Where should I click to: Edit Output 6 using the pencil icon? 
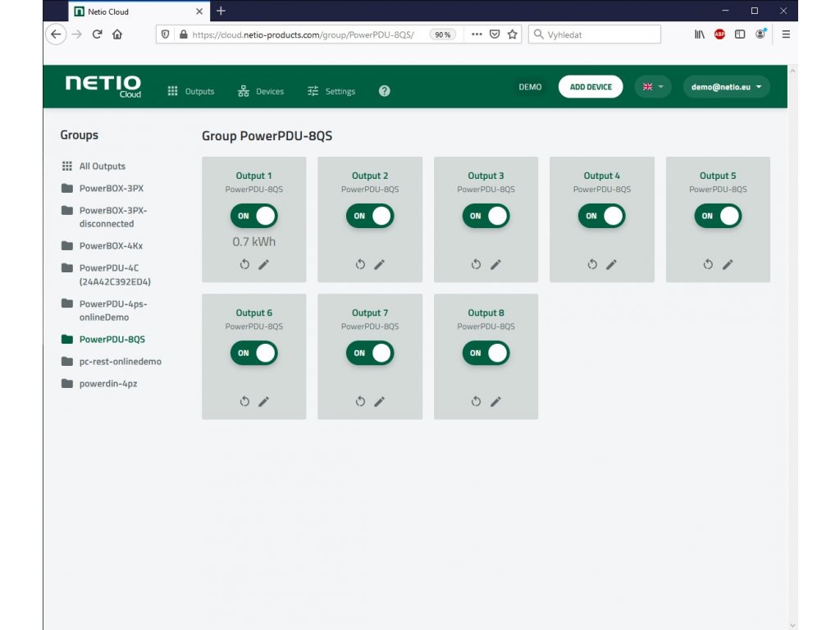click(263, 401)
